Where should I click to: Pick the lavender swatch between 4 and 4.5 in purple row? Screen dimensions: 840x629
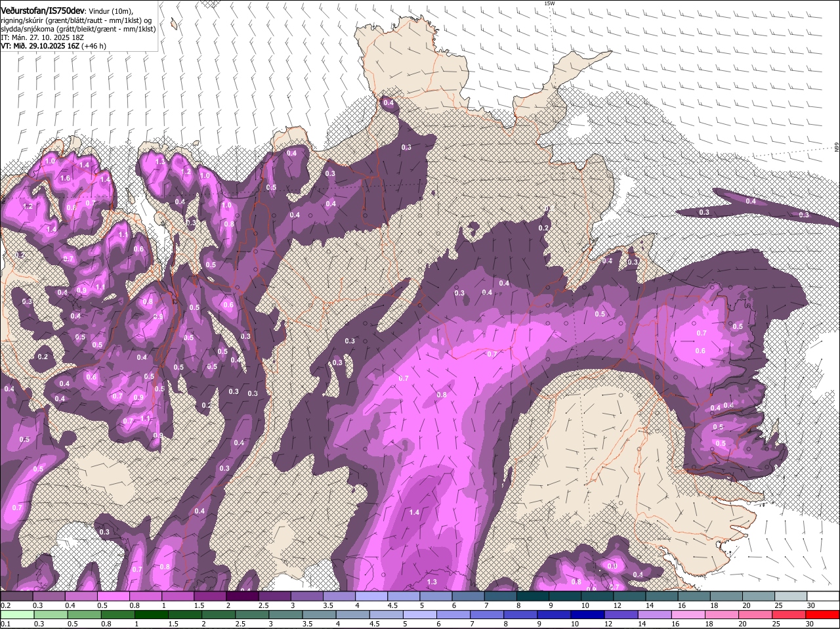click(372, 596)
